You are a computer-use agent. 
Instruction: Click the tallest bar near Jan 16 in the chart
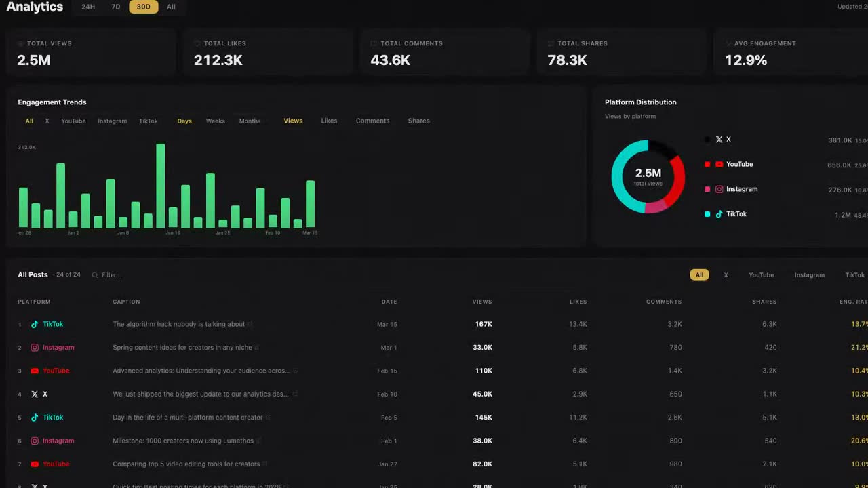pos(161,186)
